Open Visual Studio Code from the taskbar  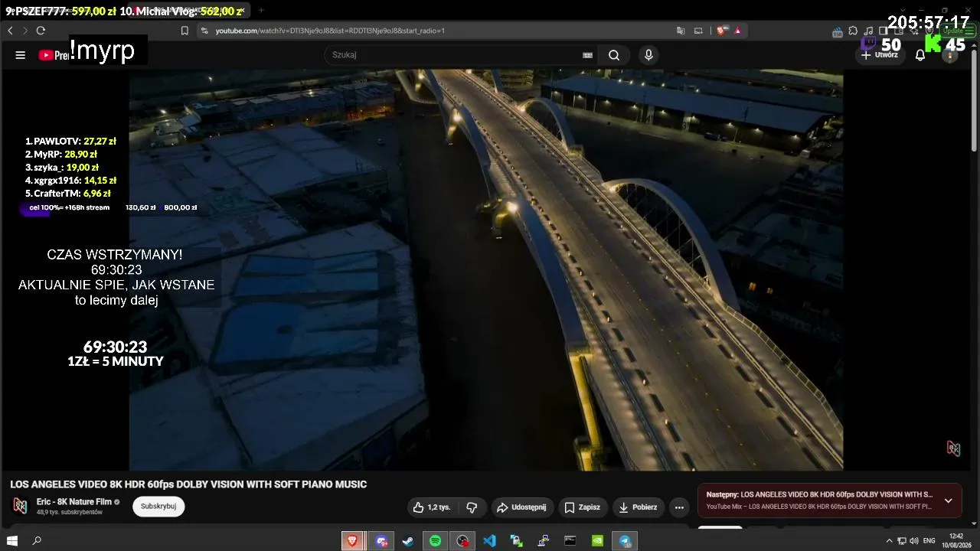pos(489,541)
